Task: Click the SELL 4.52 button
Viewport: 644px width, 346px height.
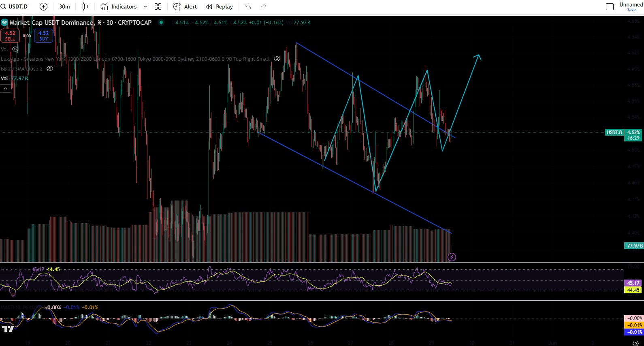Action: pyautogui.click(x=10, y=36)
